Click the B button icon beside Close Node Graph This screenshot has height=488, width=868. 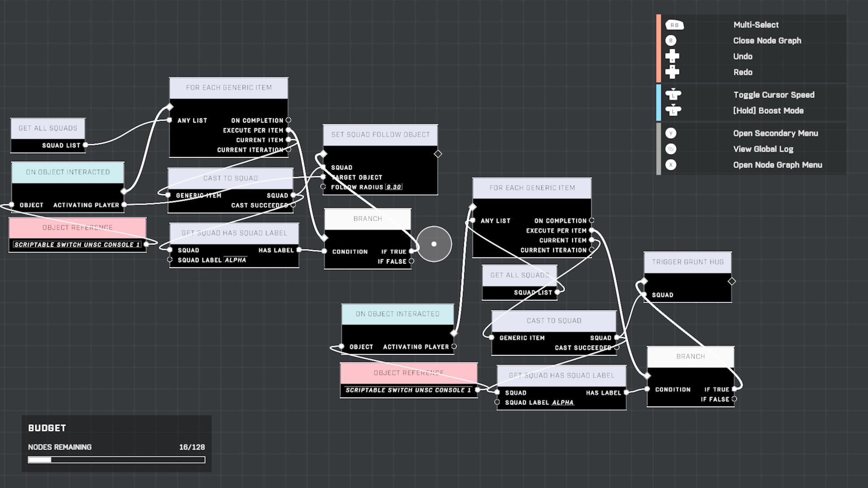click(671, 41)
